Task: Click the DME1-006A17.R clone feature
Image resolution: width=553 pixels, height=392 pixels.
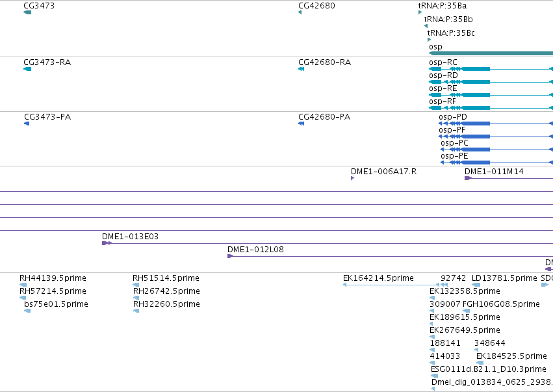Action: 352,178
